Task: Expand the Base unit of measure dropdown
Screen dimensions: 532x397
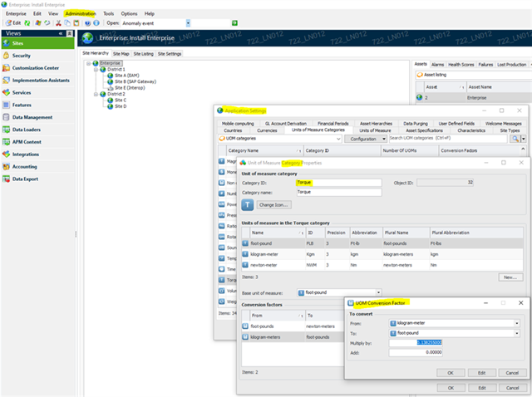Action: [x=380, y=292]
